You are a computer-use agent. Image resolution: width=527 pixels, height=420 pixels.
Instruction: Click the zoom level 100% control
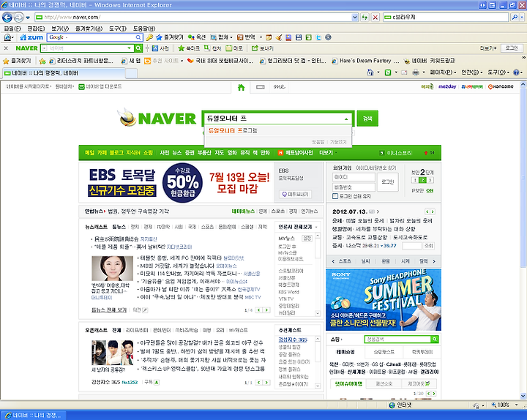(x=505, y=405)
